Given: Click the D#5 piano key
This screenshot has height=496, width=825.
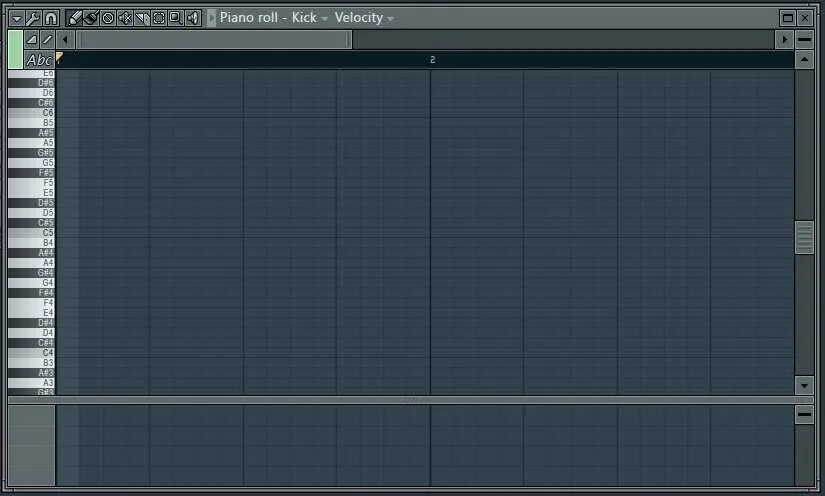Looking at the screenshot, I should 32,203.
